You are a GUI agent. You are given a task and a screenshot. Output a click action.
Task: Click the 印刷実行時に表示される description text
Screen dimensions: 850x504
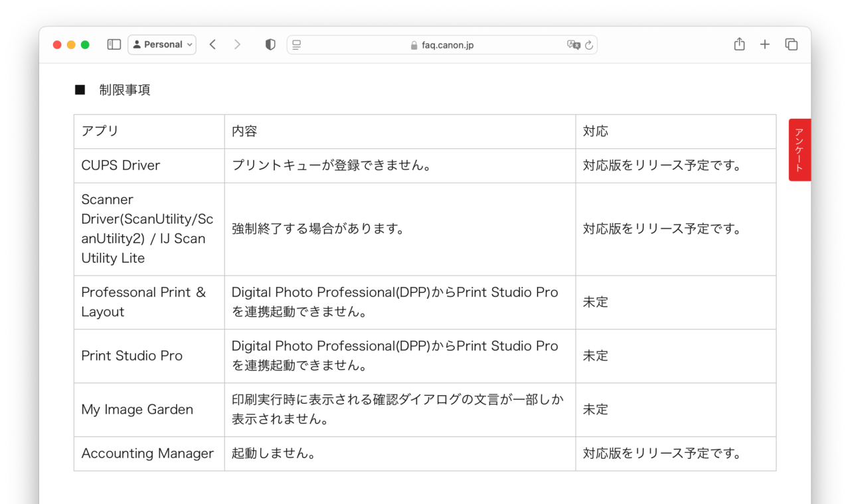point(398,410)
